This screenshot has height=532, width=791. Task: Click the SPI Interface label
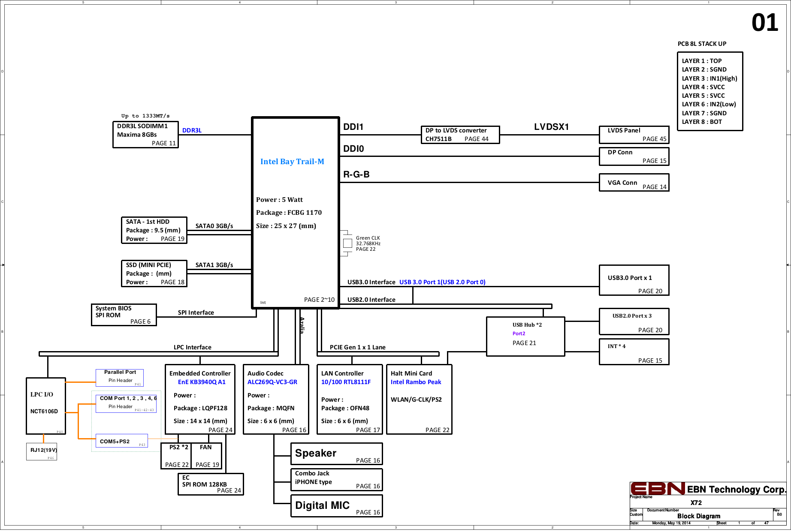pyautogui.click(x=196, y=313)
